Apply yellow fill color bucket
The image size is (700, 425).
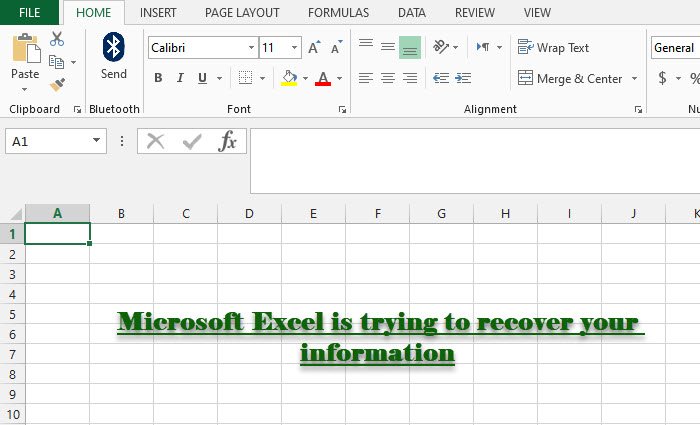click(289, 78)
